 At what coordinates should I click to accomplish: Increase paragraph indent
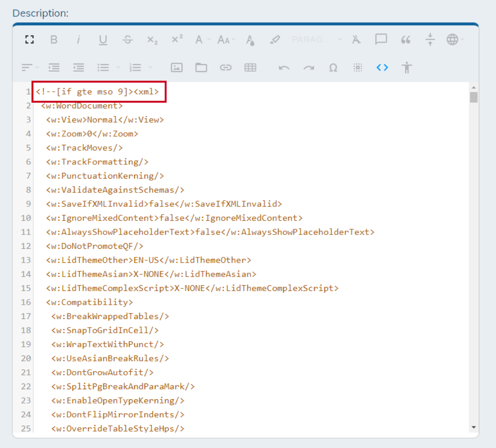(54, 67)
